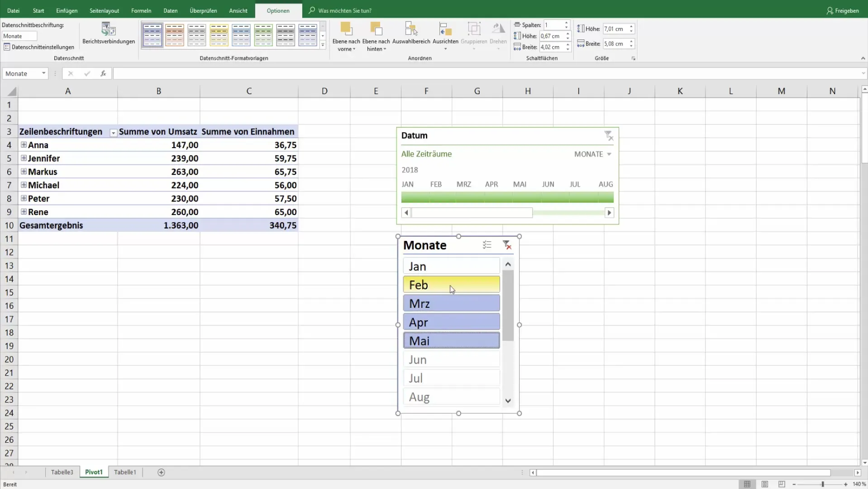Click the Gruppieren icon
This screenshot has width=868, height=489.
[x=474, y=29]
